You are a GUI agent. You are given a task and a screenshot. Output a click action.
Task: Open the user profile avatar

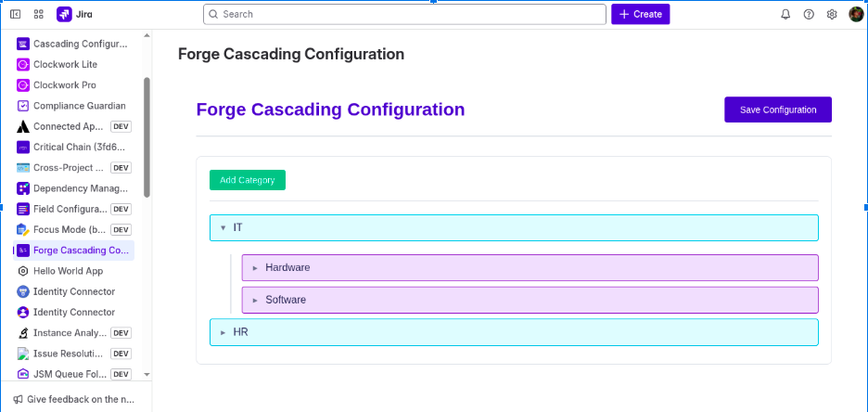[856, 15]
